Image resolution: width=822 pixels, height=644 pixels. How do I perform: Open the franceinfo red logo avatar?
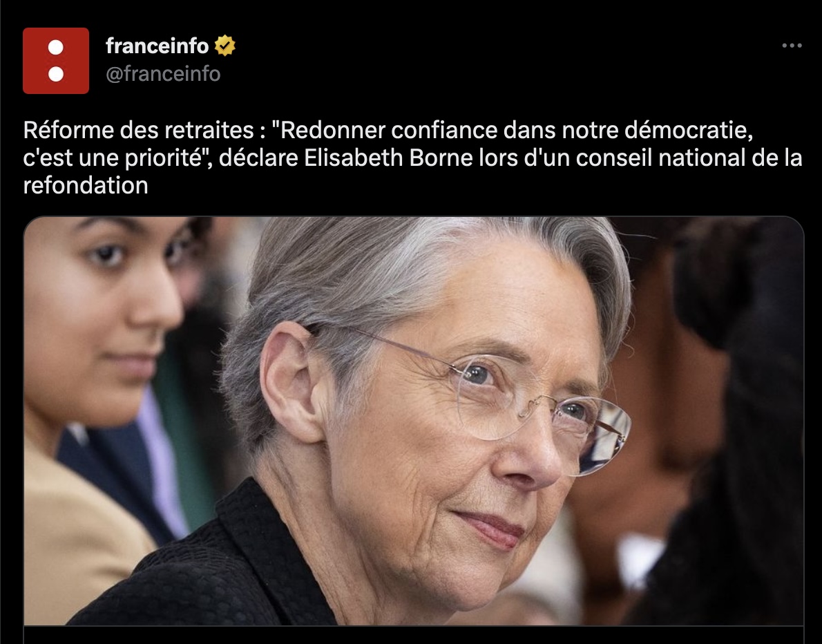[55, 61]
